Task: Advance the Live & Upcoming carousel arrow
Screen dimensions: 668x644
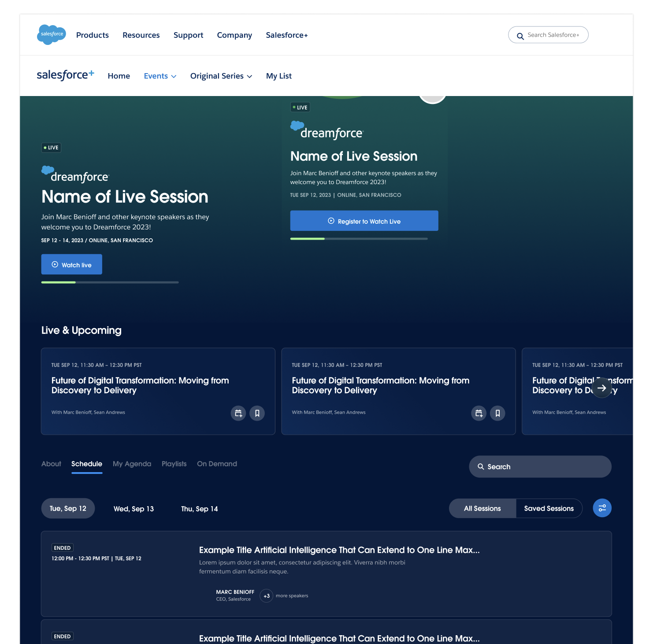Action: [602, 388]
